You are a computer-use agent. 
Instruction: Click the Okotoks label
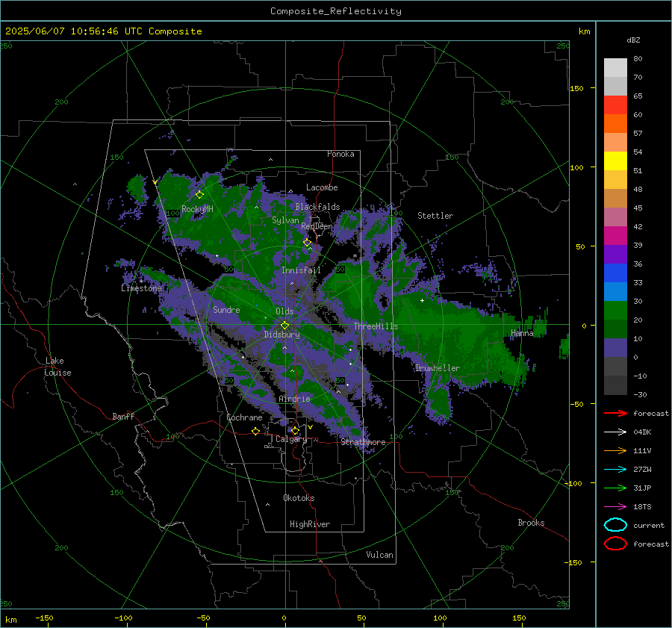click(299, 497)
